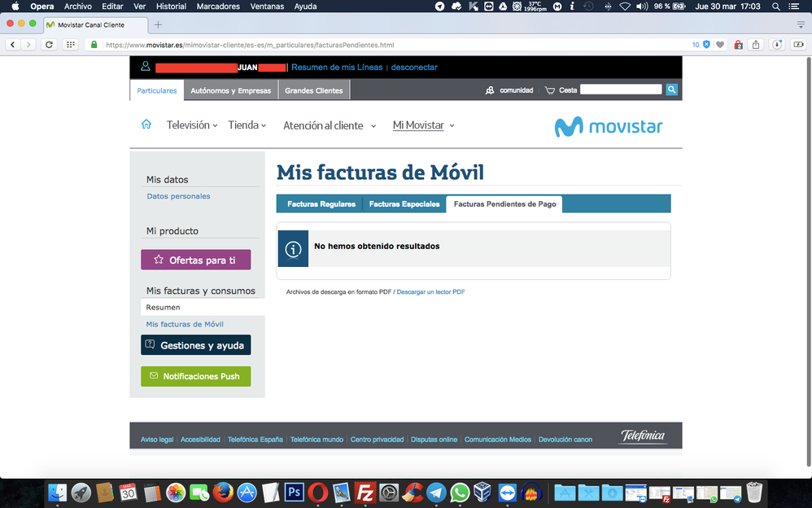Switch to the Facturas Regulares tab

click(321, 204)
